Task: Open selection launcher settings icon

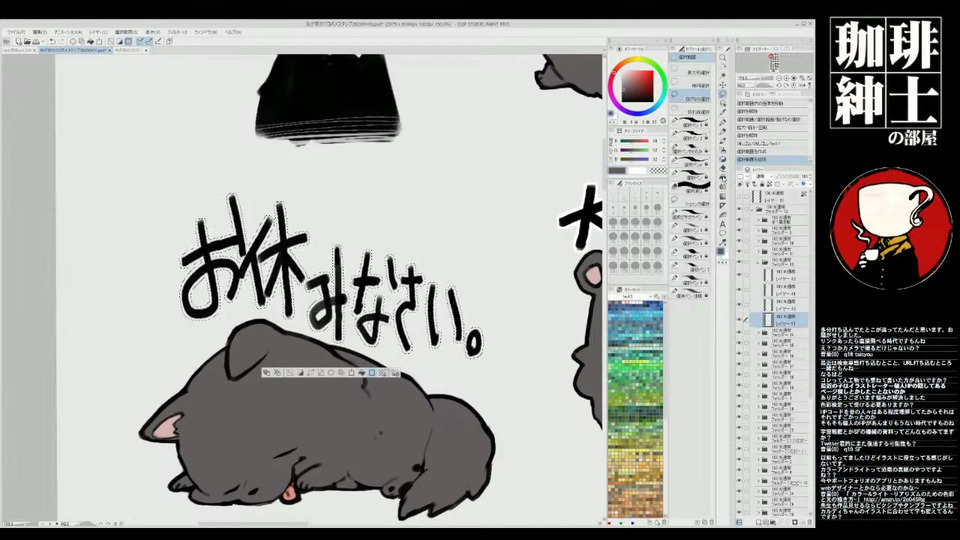Action: point(396,372)
